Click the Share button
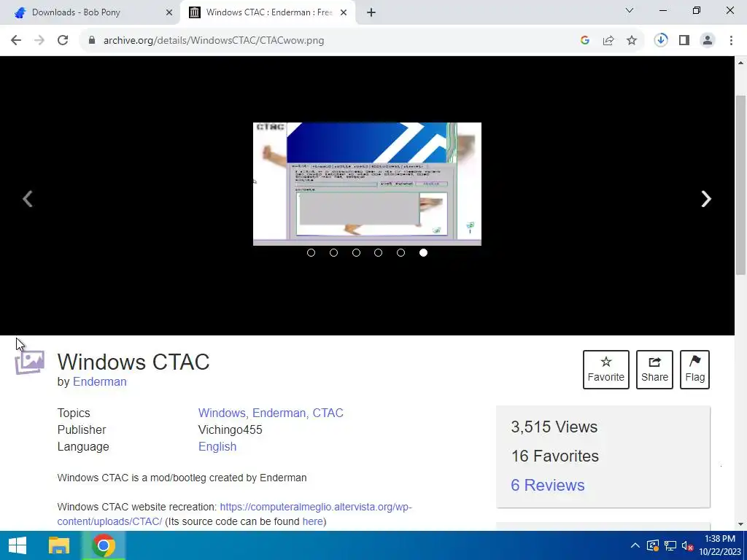Screen dimensions: 747x560 coord(654,370)
